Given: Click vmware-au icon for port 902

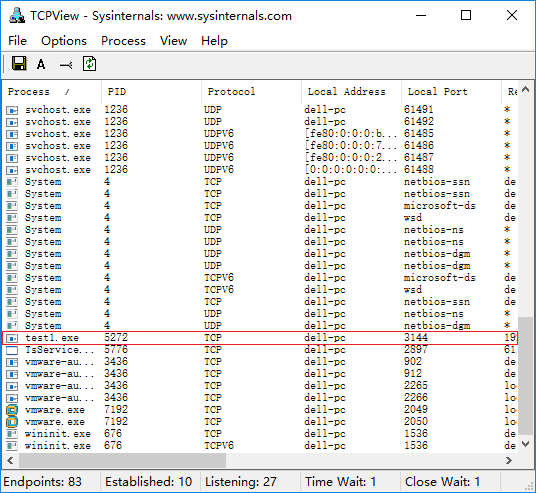Looking at the screenshot, I should (12, 362).
